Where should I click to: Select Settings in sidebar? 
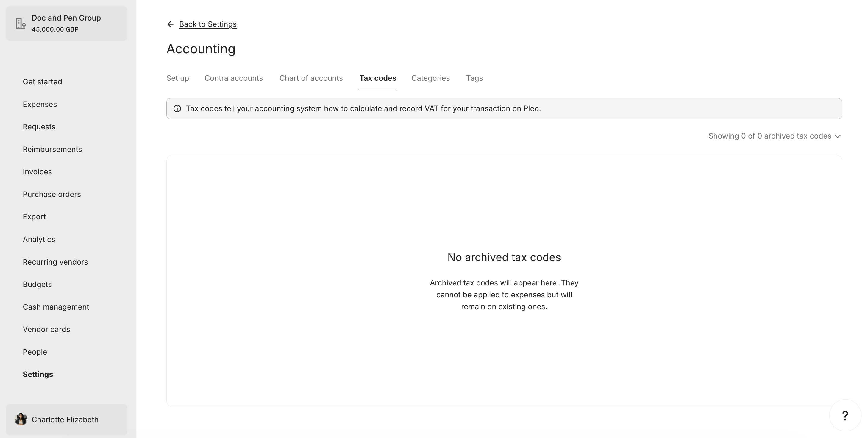coord(38,374)
